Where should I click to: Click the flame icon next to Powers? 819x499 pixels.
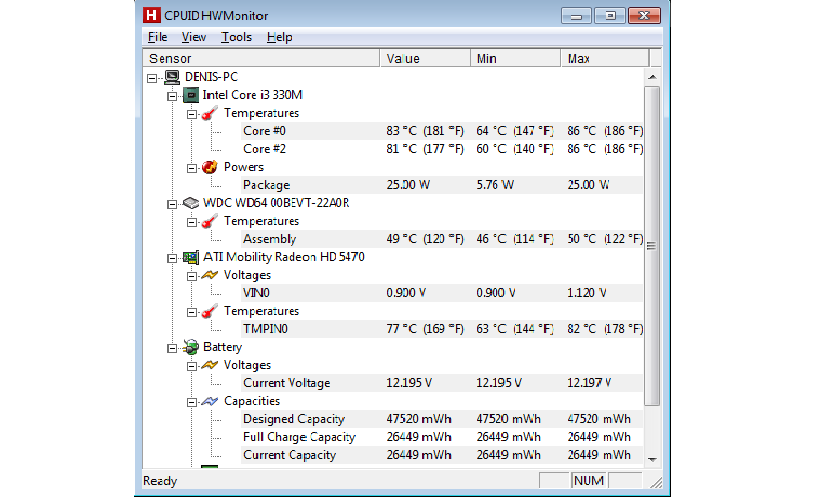pyautogui.click(x=210, y=167)
